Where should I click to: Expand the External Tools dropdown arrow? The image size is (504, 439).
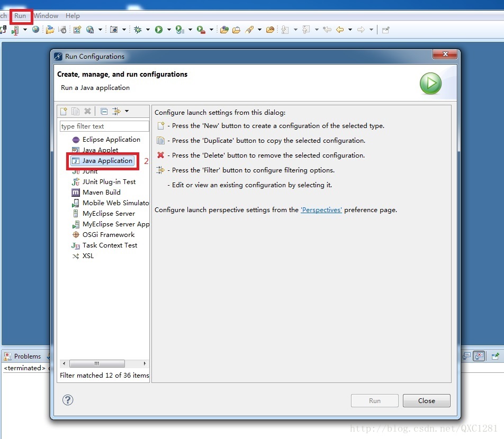[212, 30]
